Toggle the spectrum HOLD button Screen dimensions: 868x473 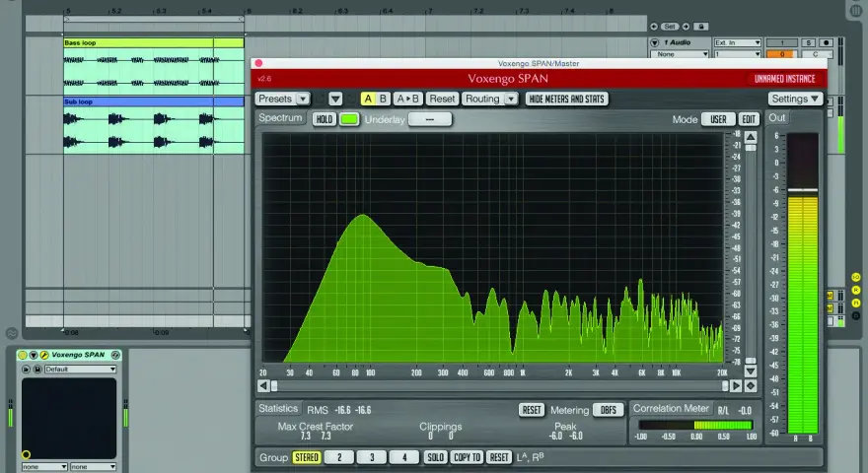pos(325,119)
